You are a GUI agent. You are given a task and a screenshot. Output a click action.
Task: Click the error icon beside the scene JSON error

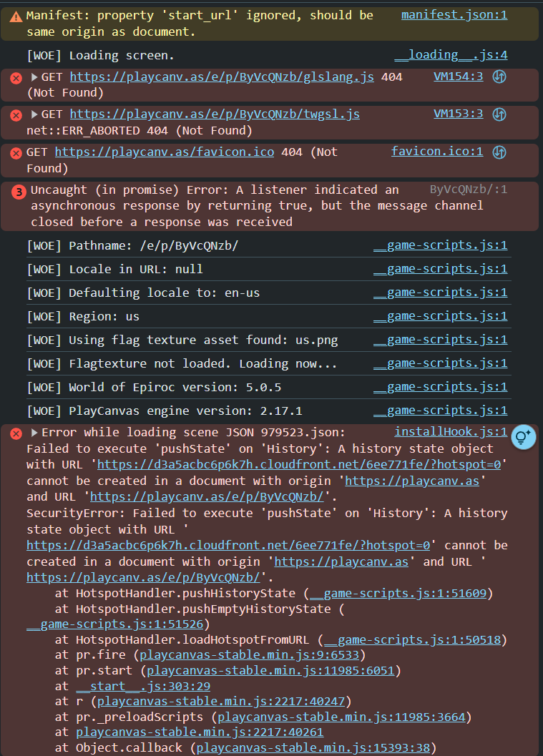click(16, 433)
